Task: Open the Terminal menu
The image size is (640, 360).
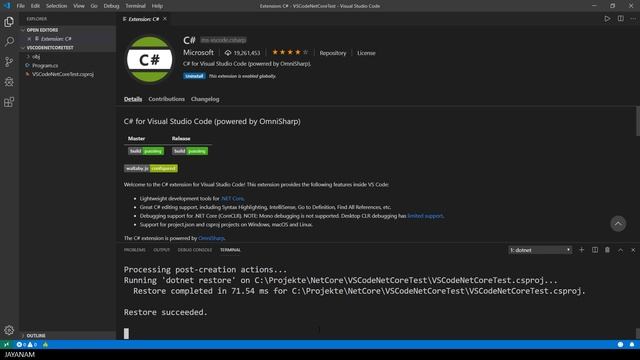Action: coord(136,6)
